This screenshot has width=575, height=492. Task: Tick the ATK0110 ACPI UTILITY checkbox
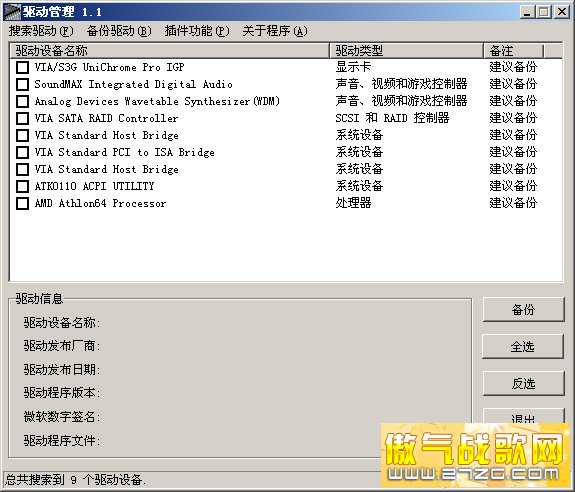tap(22, 186)
